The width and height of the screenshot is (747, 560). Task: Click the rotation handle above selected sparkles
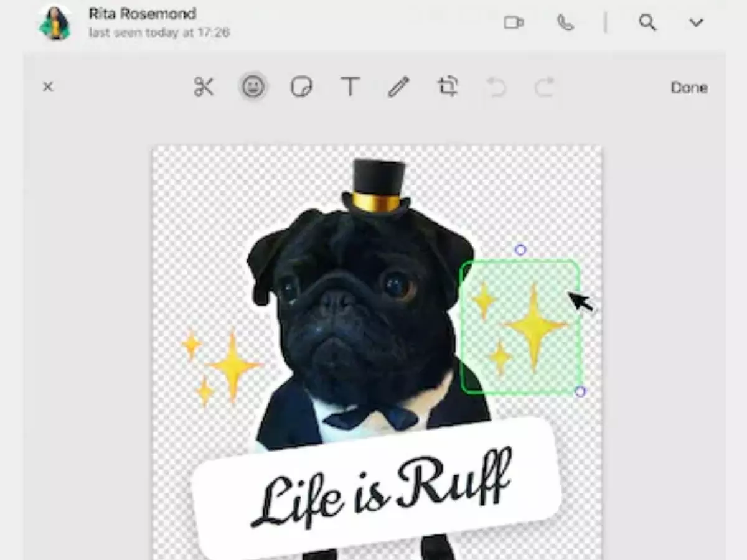point(520,250)
